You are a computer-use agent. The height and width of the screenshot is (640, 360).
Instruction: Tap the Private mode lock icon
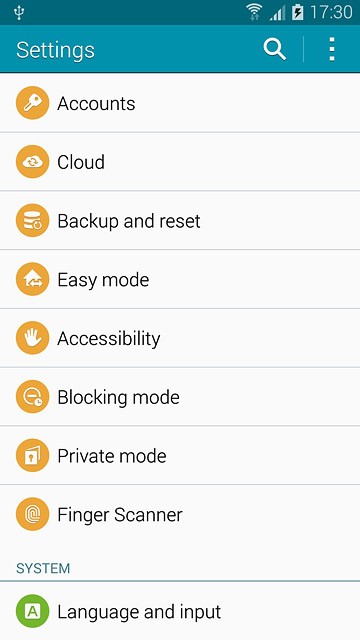(33, 456)
